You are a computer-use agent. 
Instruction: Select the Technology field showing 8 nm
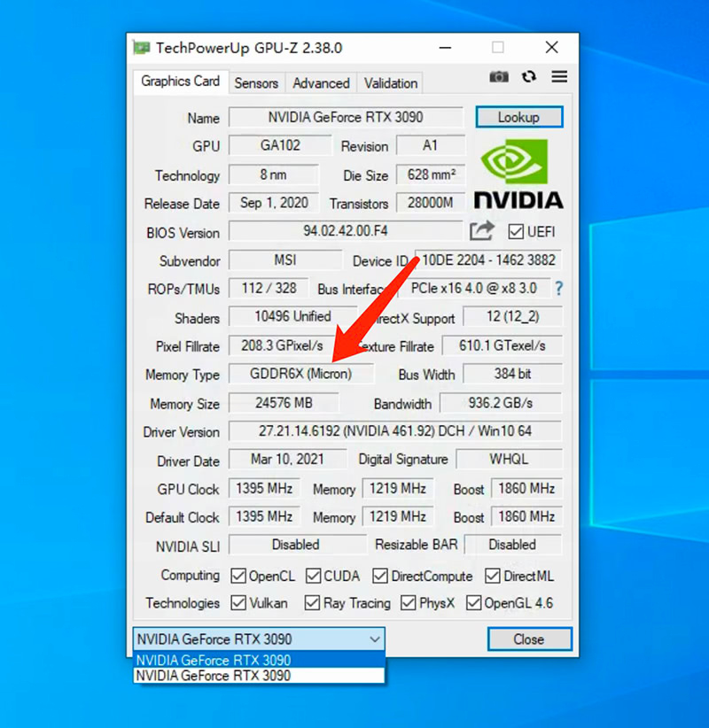pyautogui.click(x=274, y=175)
